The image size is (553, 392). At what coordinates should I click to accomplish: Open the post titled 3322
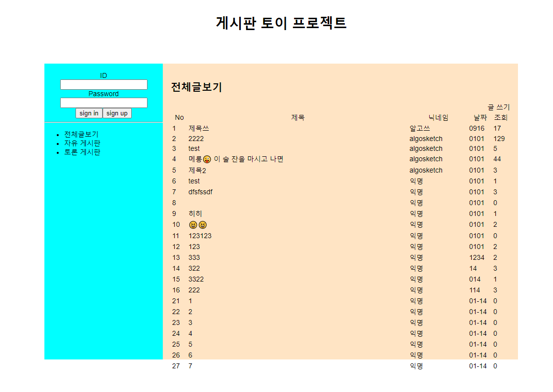[x=196, y=279]
